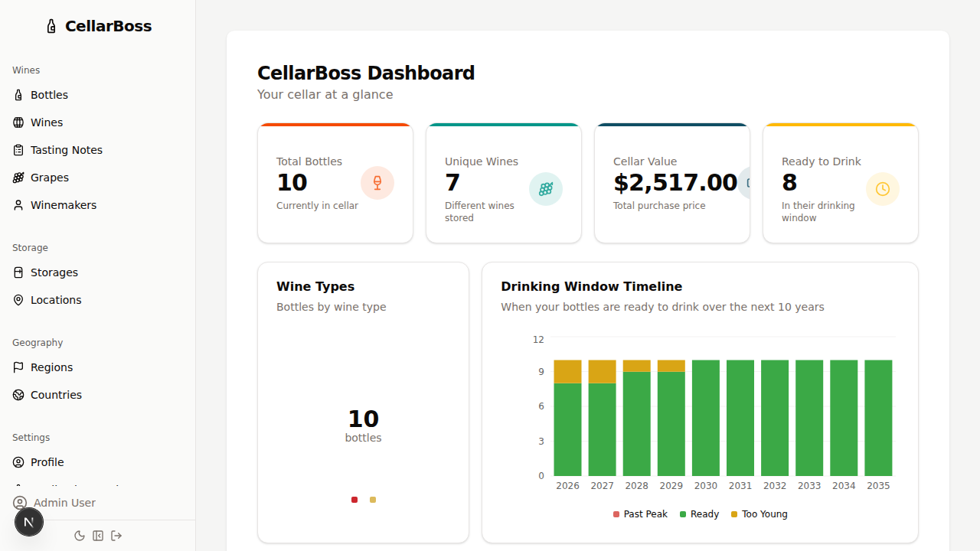Collapse the sidebar with the panel collapse icon

tap(98, 536)
